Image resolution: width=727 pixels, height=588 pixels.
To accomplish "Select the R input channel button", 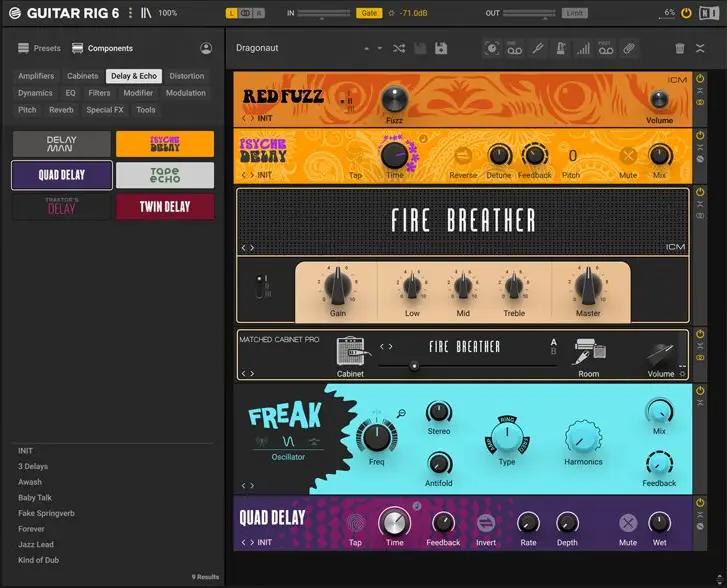I will (259, 13).
